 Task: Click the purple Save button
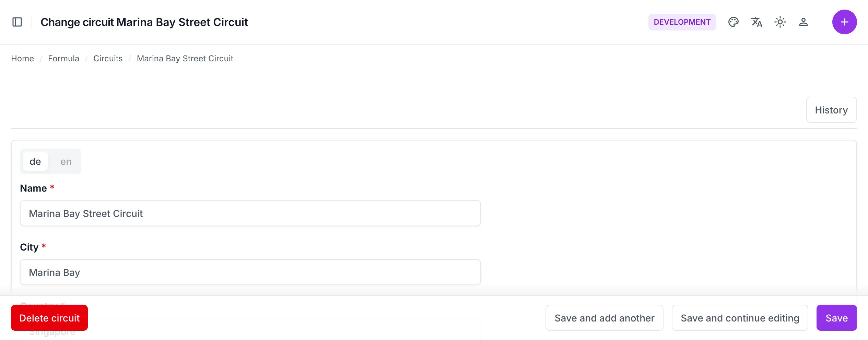pyautogui.click(x=836, y=318)
